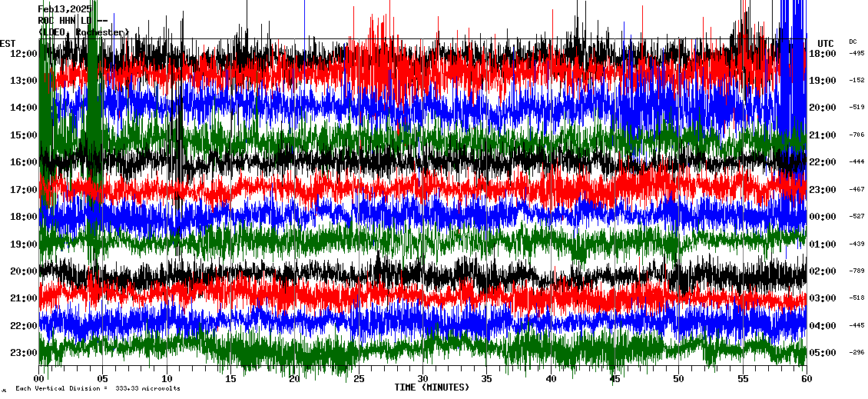Select the 12:00 EST row label
868x399 pixels.
click(23, 54)
